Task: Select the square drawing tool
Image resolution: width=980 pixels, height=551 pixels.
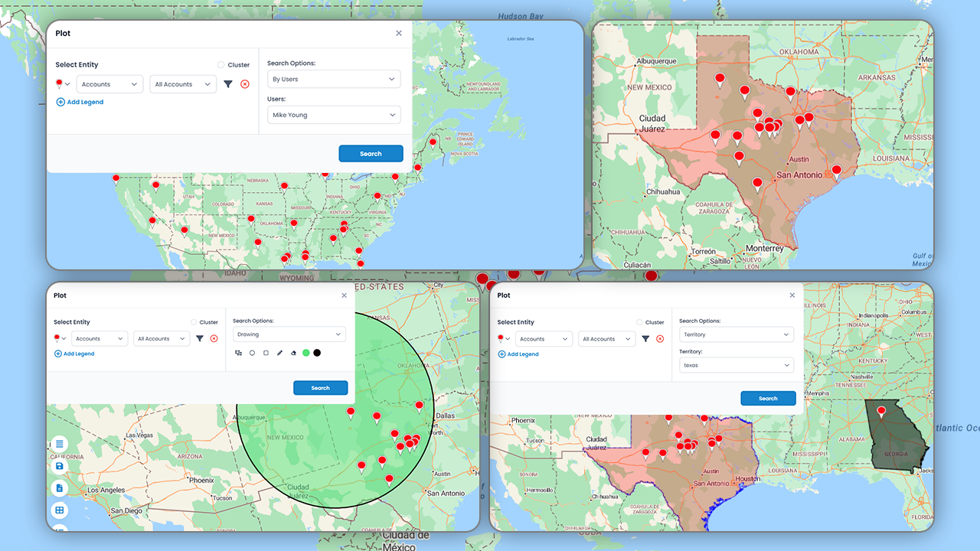Action: (x=266, y=353)
